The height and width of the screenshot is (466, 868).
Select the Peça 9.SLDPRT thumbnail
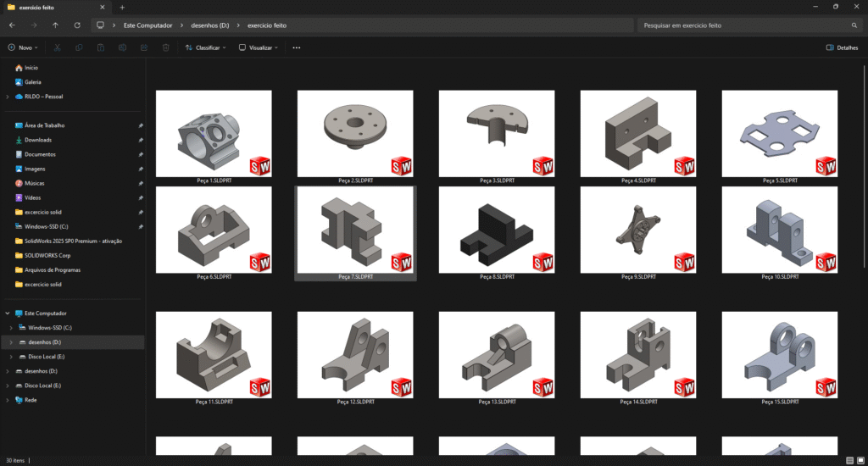pyautogui.click(x=637, y=229)
